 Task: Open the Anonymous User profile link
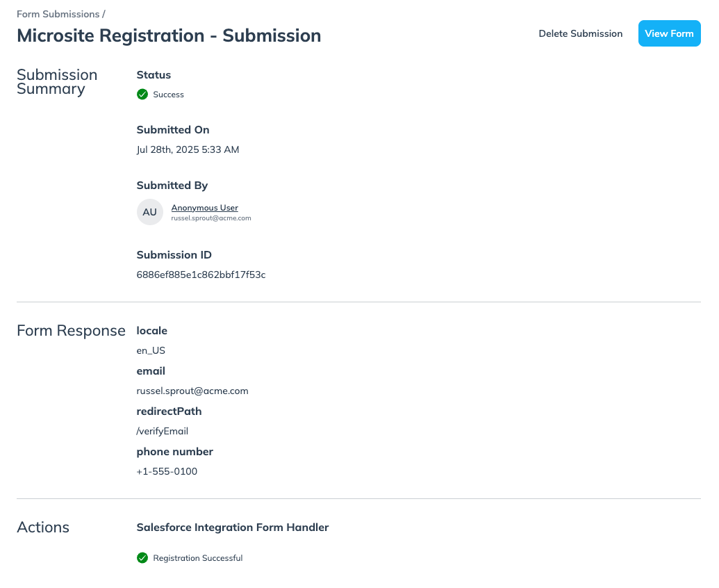(x=204, y=208)
